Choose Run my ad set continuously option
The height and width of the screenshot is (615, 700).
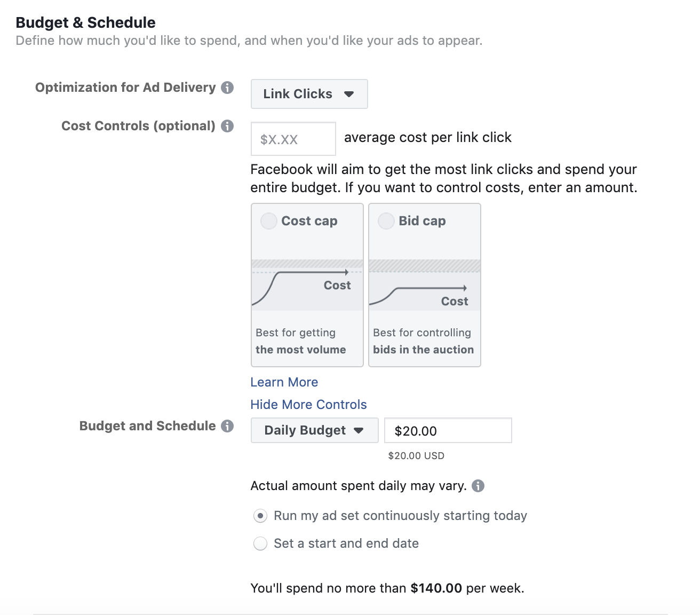coord(260,516)
